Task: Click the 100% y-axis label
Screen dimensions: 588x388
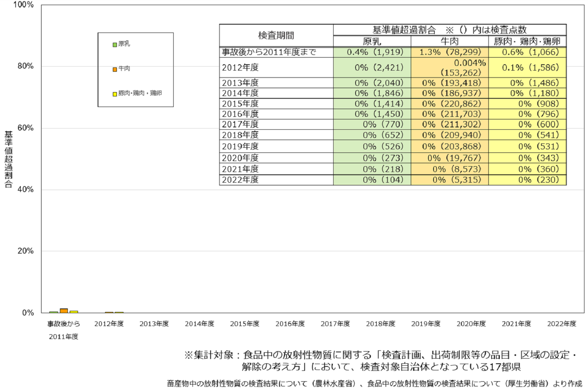Action: click(x=24, y=5)
